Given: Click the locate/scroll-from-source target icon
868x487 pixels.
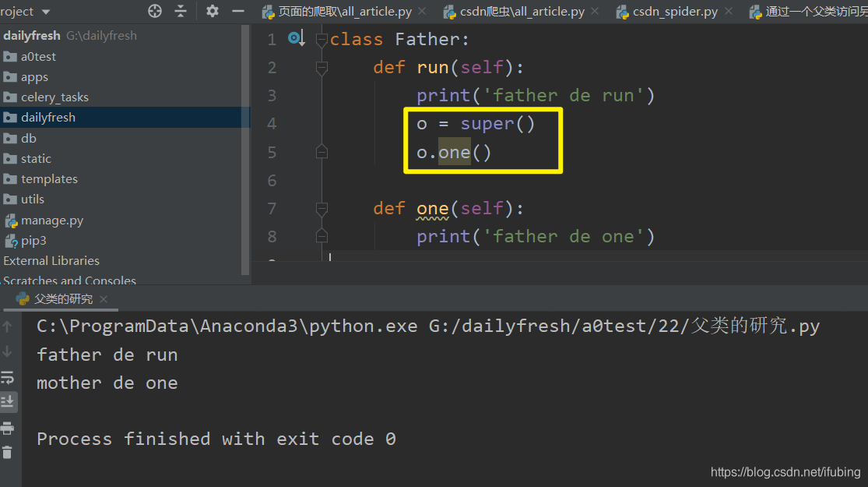Looking at the screenshot, I should [154, 11].
